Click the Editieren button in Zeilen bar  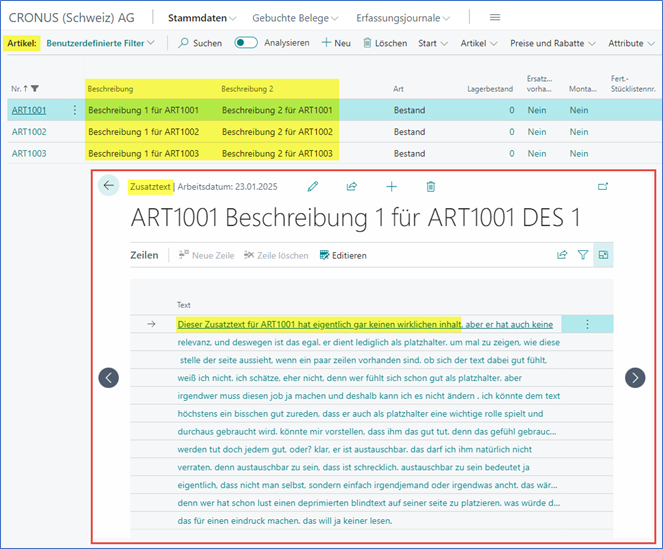343,255
